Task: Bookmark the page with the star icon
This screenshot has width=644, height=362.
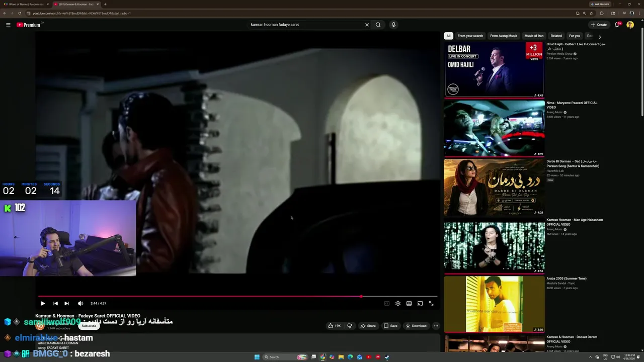Action: point(591,13)
